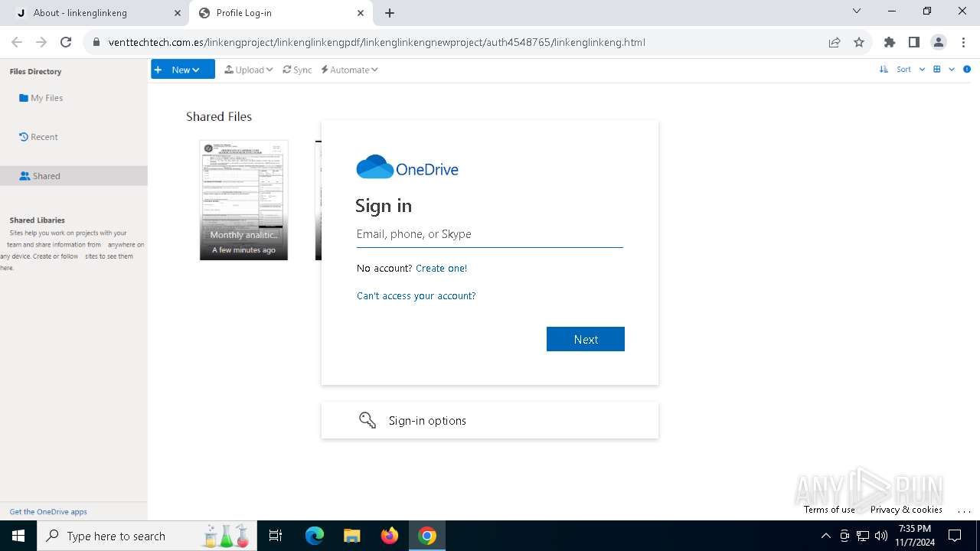Open the Monthly analitic.. file thumbnail
This screenshot has width=980, height=551.
[x=243, y=200]
